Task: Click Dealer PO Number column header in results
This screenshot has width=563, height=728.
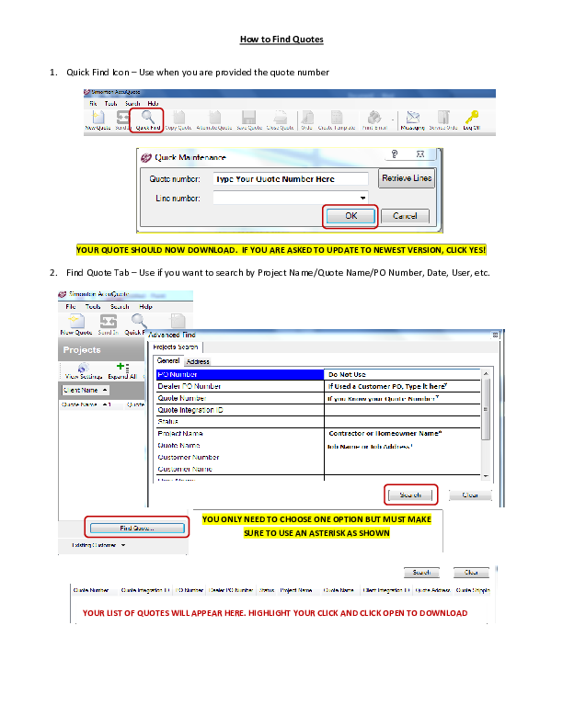Action: [x=231, y=590]
